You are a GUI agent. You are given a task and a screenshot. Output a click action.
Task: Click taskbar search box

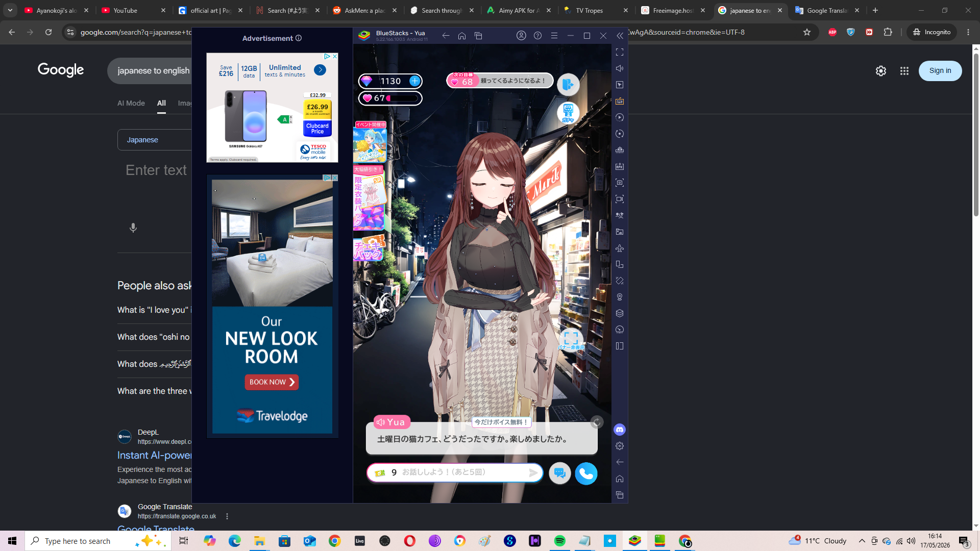point(98,541)
